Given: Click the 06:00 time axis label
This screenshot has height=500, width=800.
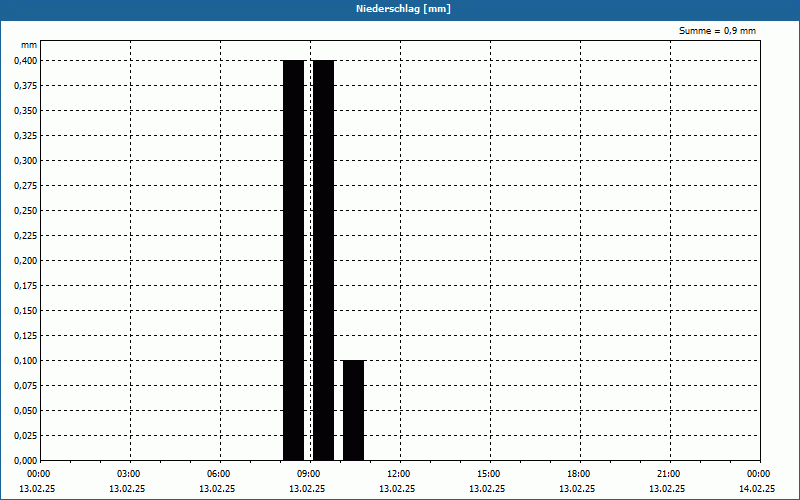Looking at the screenshot, I should point(219,474).
